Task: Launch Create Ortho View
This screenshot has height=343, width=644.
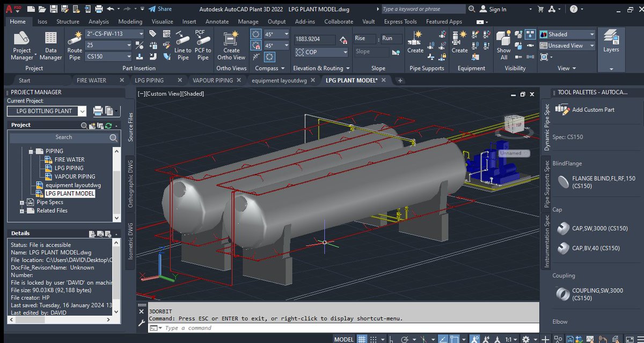Action: point(231,46)
